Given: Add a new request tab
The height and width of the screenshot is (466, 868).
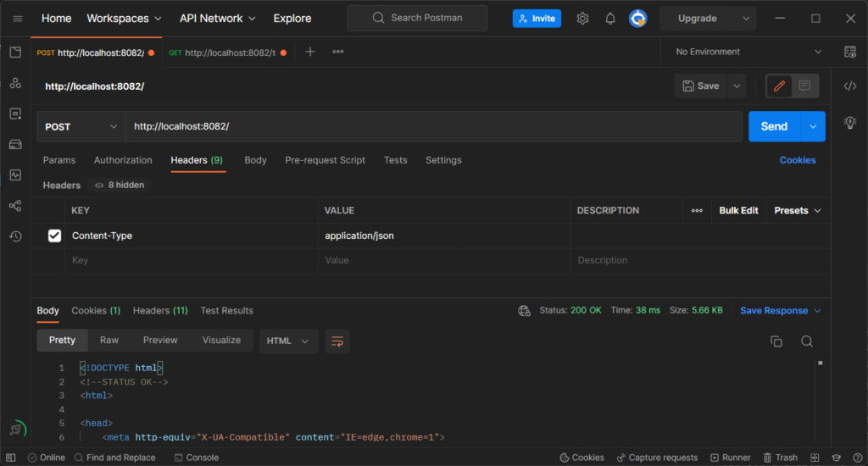Looking at the screenshot, I should click(x=310, y=52).
